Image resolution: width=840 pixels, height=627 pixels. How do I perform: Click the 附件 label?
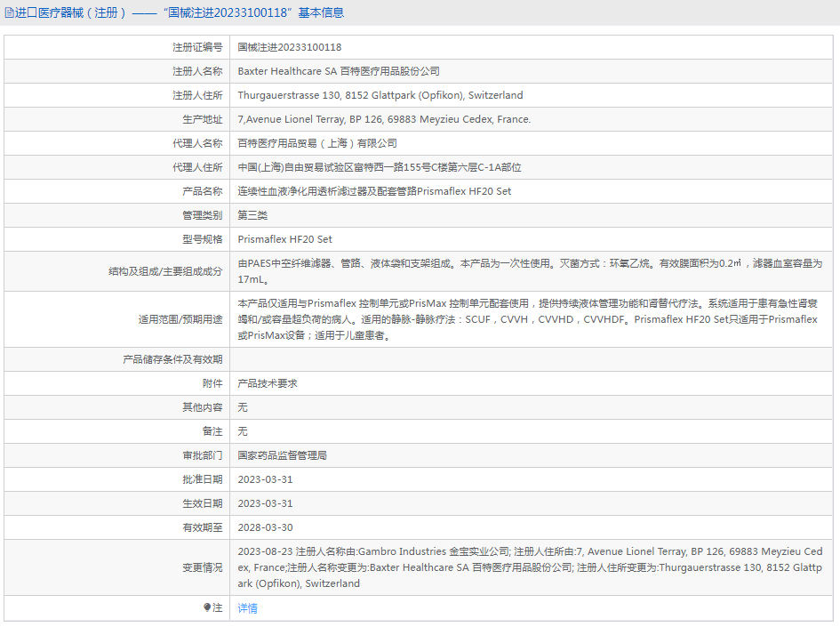tap(212, 383)
